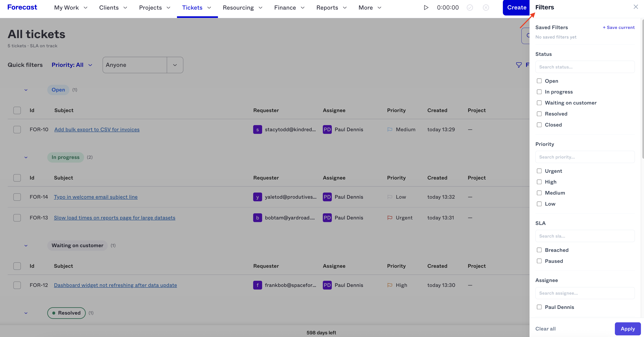Click High priority flag on FOR-12
Screen dimensions: 644x337
[x=390, y=285]
